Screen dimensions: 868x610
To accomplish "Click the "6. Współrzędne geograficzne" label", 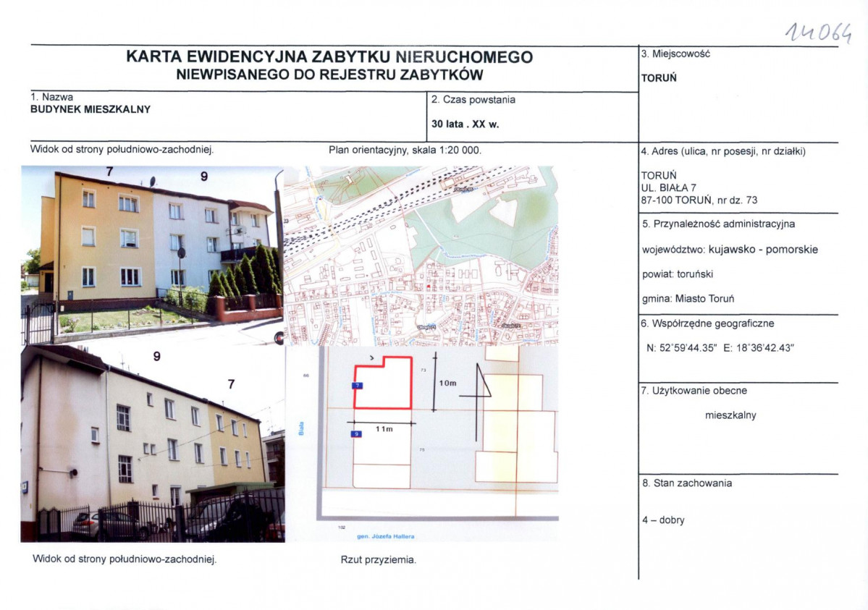I will pos(707,323).
